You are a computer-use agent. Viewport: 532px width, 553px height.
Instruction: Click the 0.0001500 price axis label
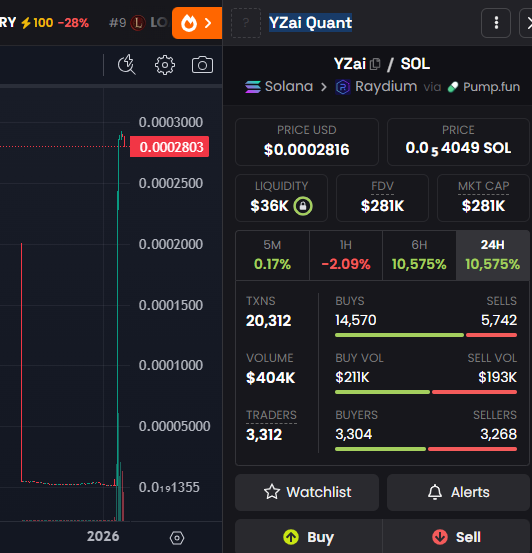point(171,305)
